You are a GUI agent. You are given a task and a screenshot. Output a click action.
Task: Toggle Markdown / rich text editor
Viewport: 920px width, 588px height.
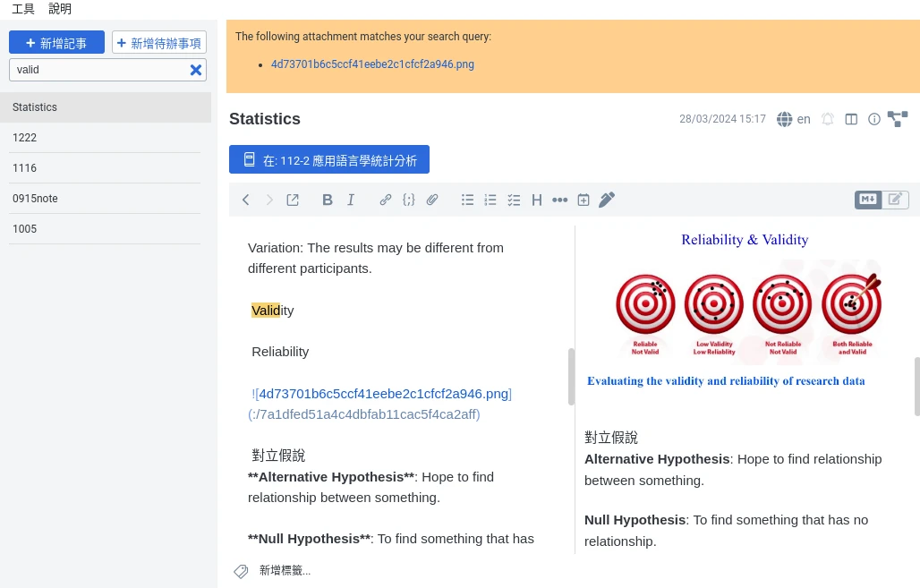pyautogui.click(x=881, y=200)
